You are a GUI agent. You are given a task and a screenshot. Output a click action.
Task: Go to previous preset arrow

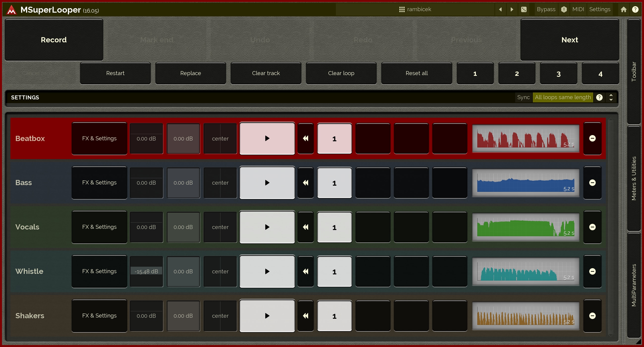(x=500, y=9)
